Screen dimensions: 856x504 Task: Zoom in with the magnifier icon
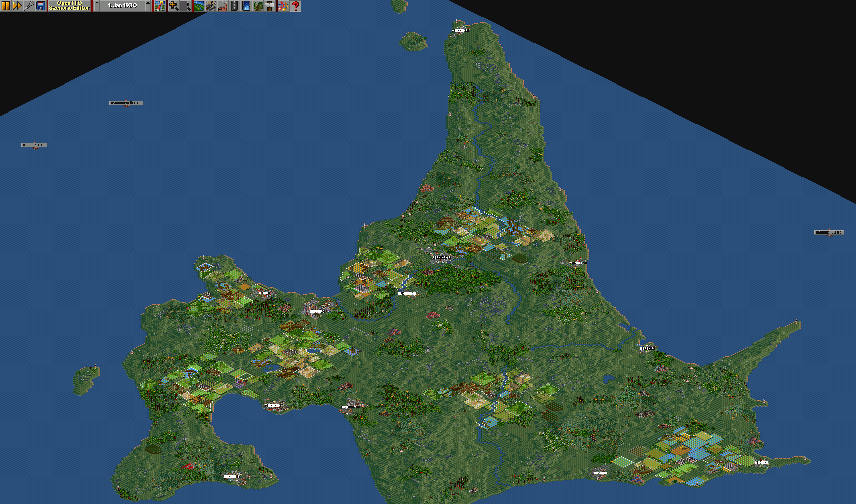coord(173,6)
